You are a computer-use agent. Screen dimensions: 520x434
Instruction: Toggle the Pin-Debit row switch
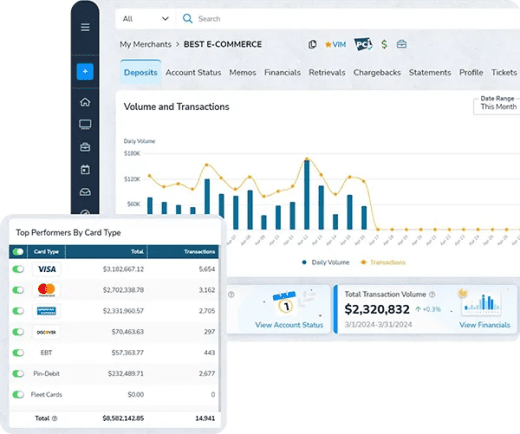click(x=18, y=374)
